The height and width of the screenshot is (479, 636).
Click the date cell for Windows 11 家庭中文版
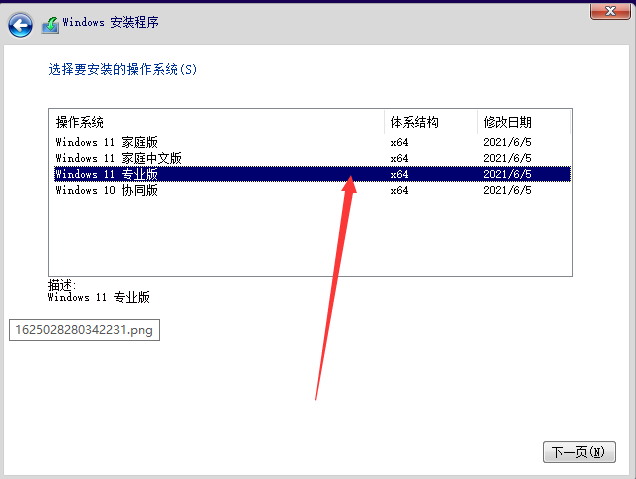pos(507,158)
